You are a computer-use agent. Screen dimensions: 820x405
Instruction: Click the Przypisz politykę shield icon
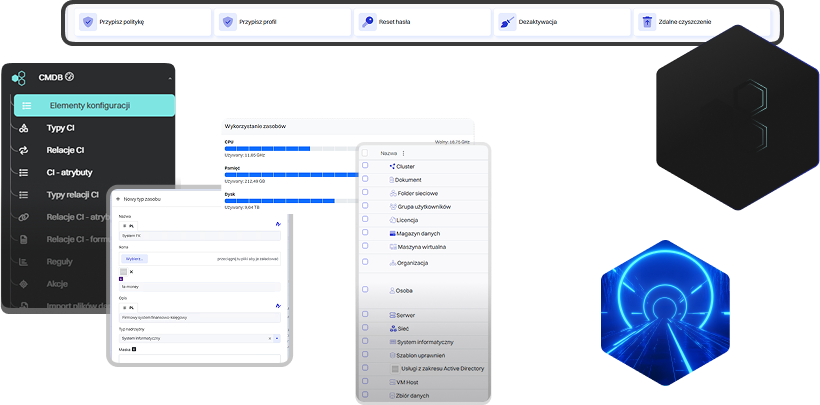coord(87,21)
